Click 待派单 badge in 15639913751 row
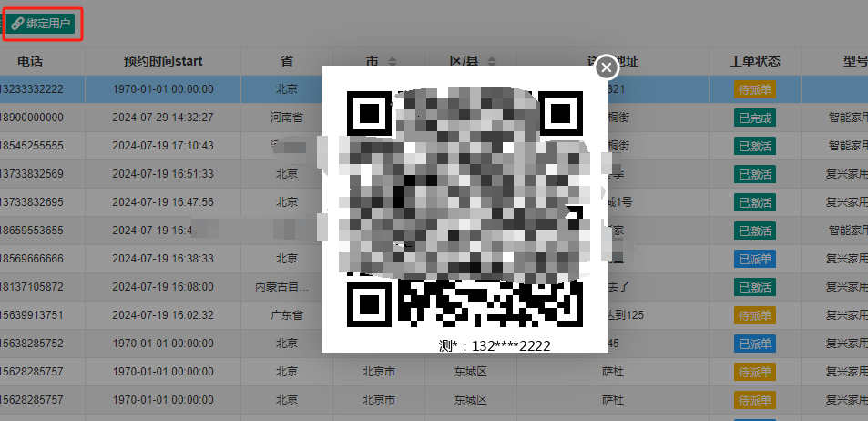 point(755,315)
